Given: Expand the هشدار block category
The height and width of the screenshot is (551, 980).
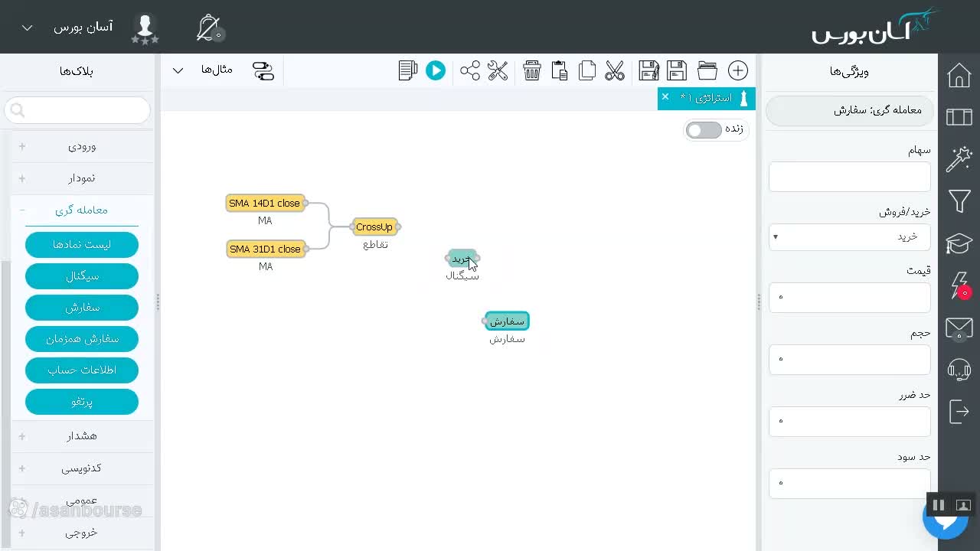Looking at the screenshot, I should click(x=81, y=435).
